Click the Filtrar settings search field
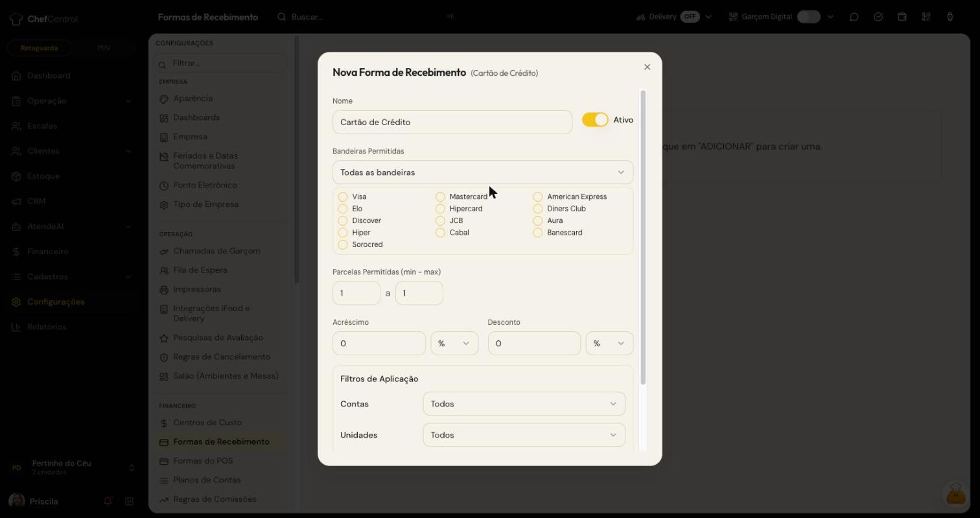 [x=220, y=63]
